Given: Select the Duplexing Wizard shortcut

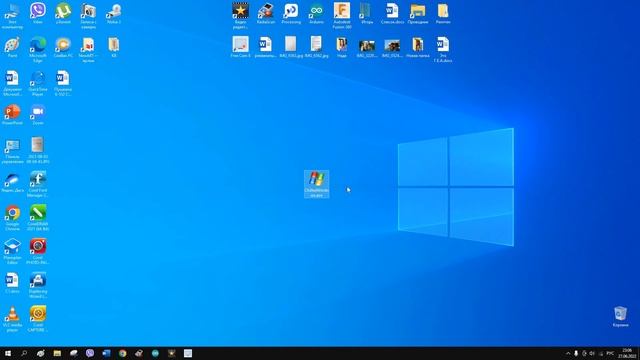Looking at the screenshot, I should [38, 285].
